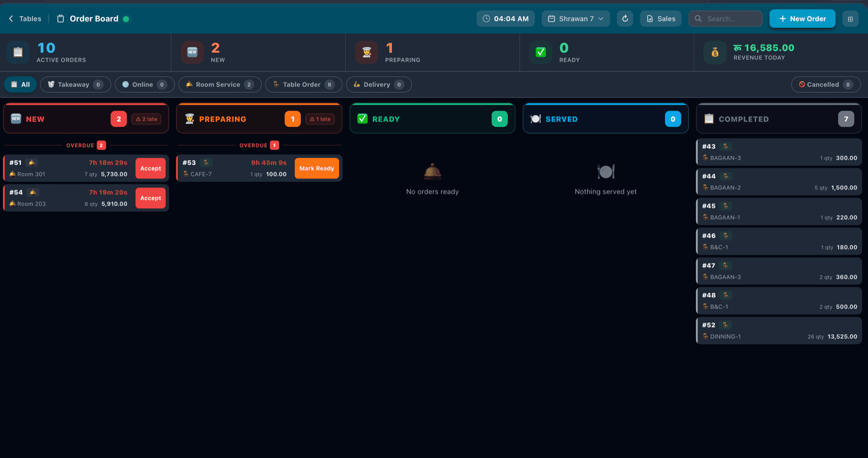Click the 1 late badge in Preparing column
Viewport: 868px width, 458px height.
coord(320,119)
